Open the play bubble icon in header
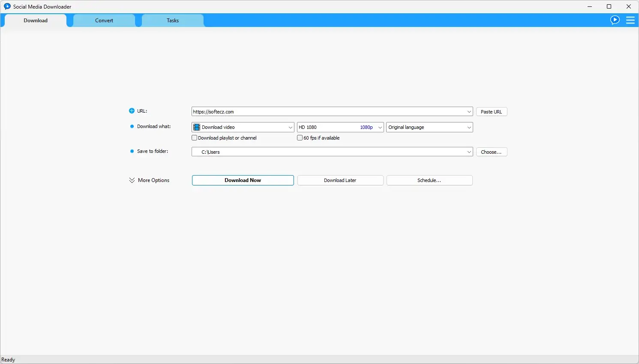This screenshot has height=364, width=639. (x=615, y=20)
